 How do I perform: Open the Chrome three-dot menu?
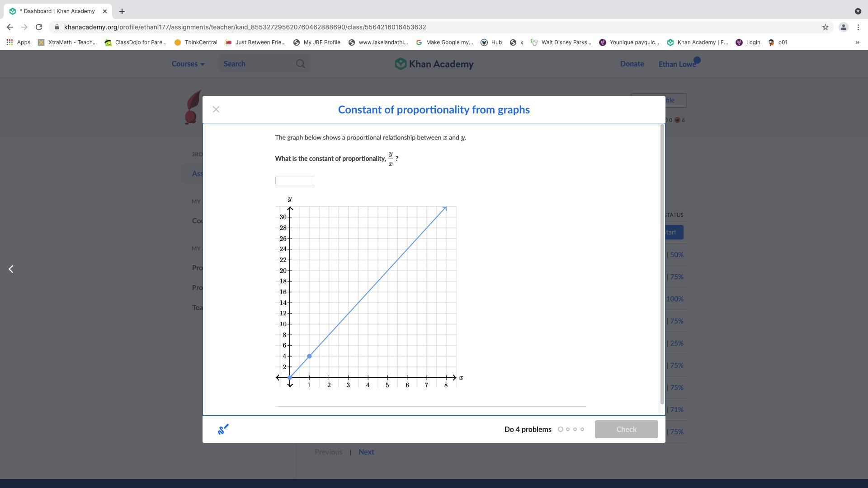pyautogui.click(x=858, y=27)
